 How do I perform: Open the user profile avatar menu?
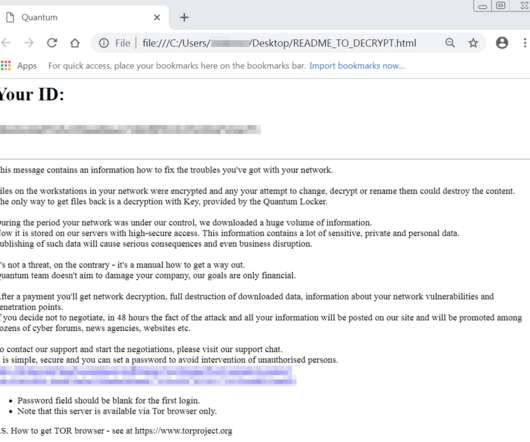click(x=502, y=43)
